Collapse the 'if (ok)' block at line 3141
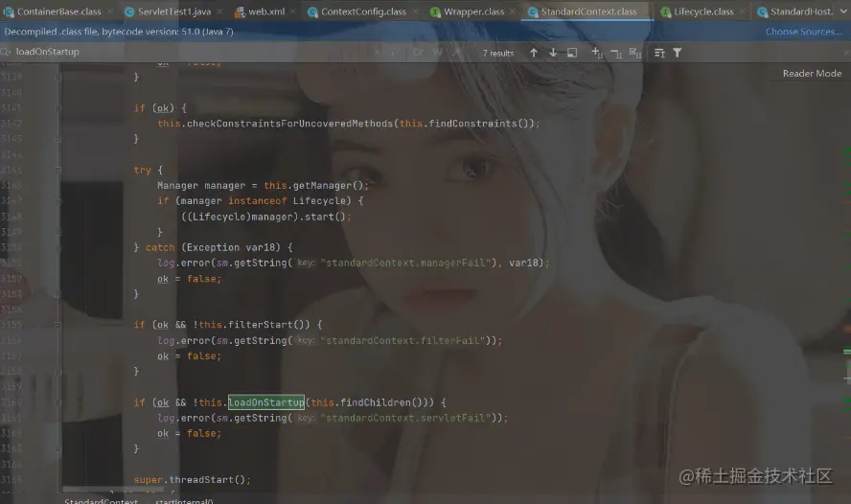 point(58,108)
